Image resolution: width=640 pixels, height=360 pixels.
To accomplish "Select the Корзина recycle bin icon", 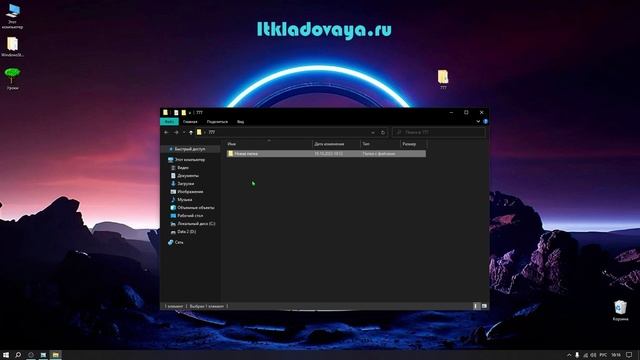I will tap(620, 310).
